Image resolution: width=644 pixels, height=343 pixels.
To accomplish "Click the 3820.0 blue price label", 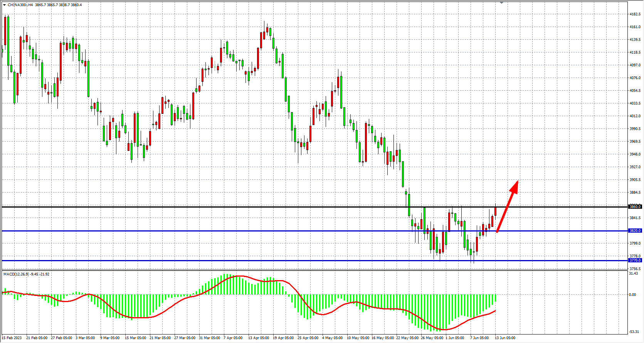I will click(635, 231).
